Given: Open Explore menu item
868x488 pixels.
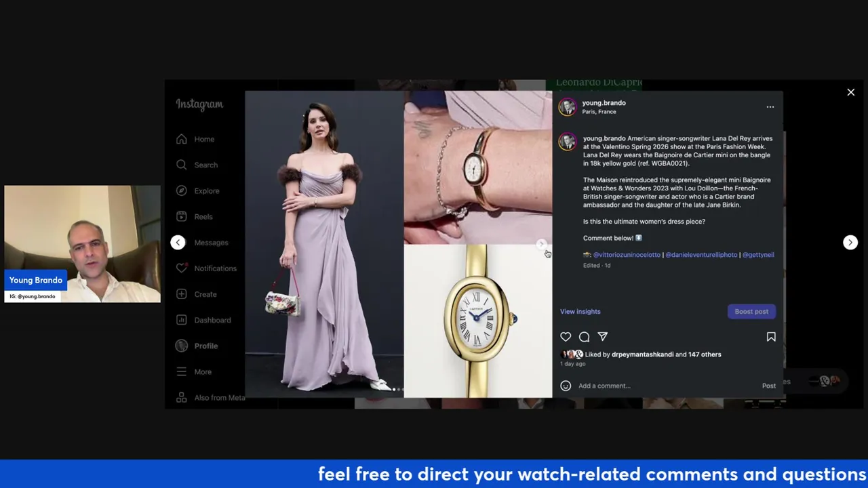Looking at the screenshot, I should coord(207,190).
